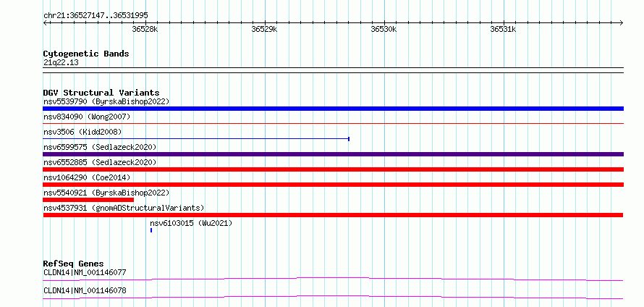Click the left arrow of the ruler
This screenshot has width=644, height=307.
pos(45,23)
